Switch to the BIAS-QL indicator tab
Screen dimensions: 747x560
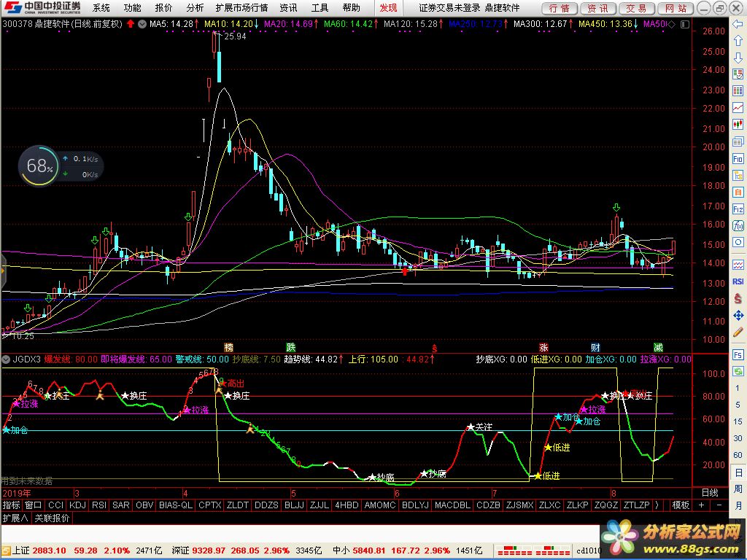coord(175,505)
